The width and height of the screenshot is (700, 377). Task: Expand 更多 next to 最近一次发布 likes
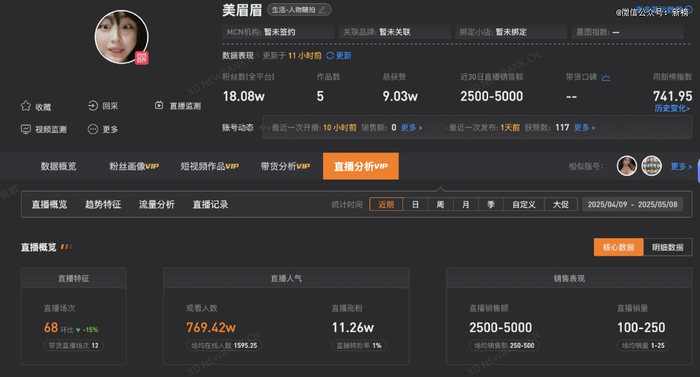pos(584,128)
